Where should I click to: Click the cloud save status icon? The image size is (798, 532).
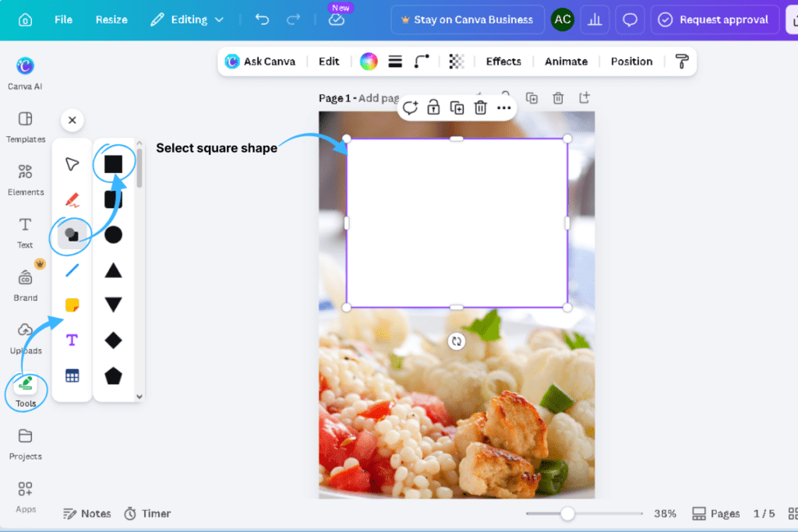337,19
